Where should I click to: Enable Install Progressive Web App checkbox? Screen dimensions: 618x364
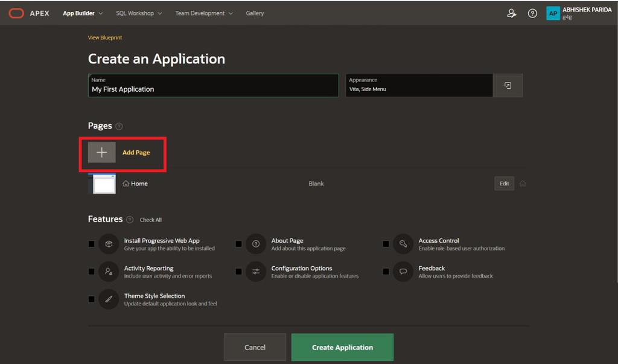(x=91, y=244)
